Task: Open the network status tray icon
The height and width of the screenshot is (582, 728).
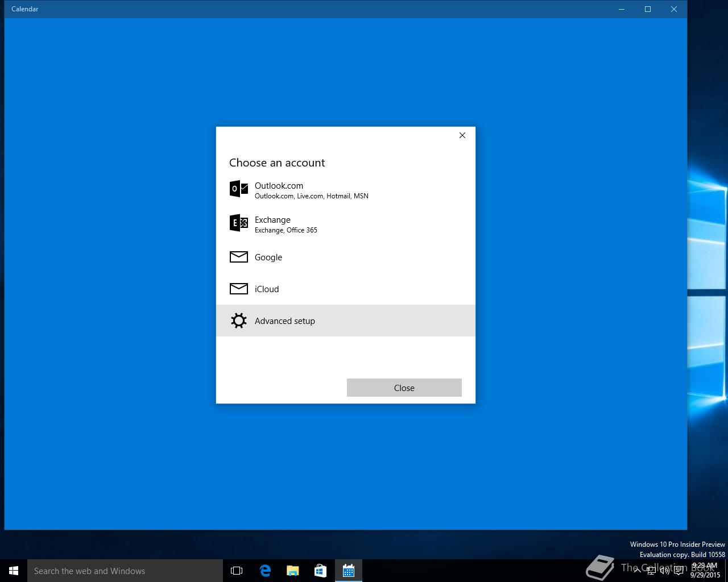Action: 651,571
